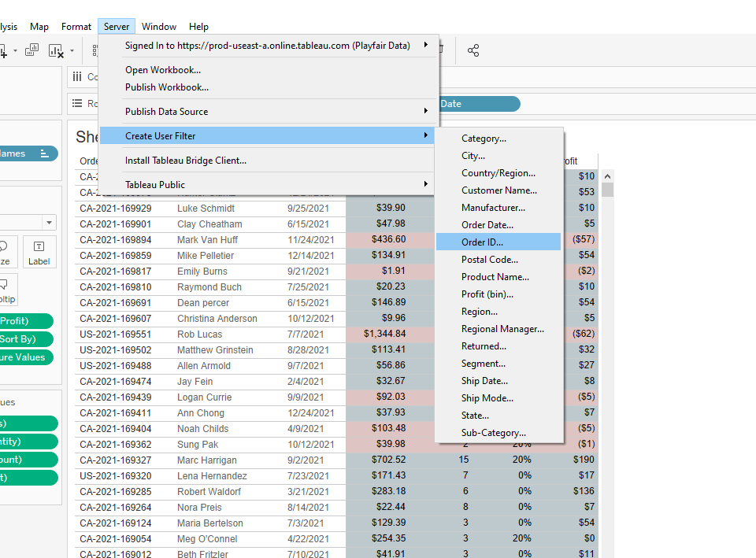Click the New Dashboard toolbar icon
The width and height of the screenshot is (756, 558).
[31, 49]
